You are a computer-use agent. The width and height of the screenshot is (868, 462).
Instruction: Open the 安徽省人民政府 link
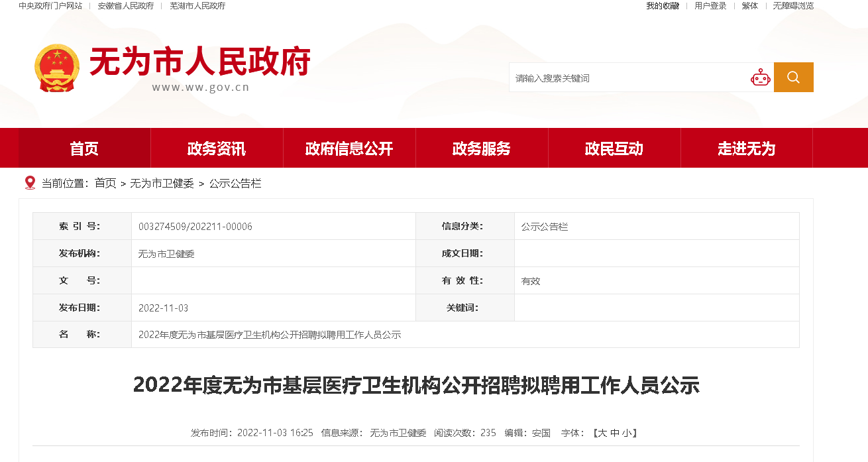tap(126, 6)
